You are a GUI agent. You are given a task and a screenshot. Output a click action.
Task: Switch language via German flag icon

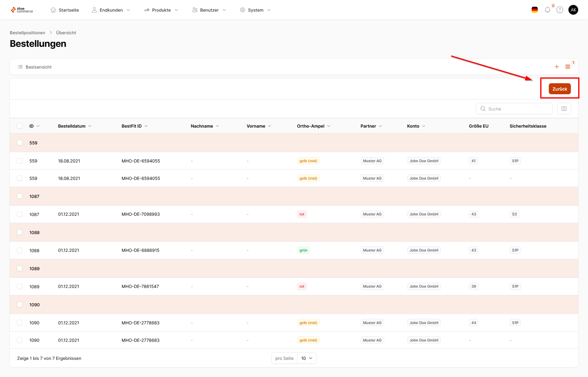point(535,10)
